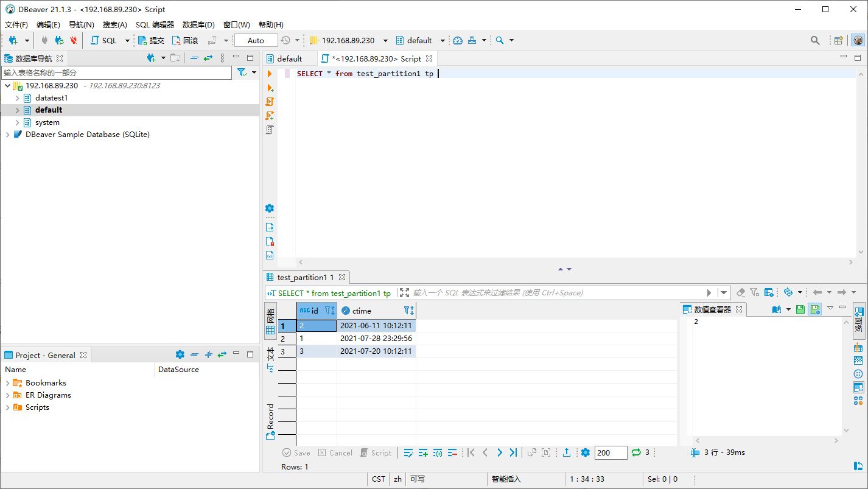Expand the Bookmarks folder in the Project panel
Screen dimensions: 868x489
(7, 383)
